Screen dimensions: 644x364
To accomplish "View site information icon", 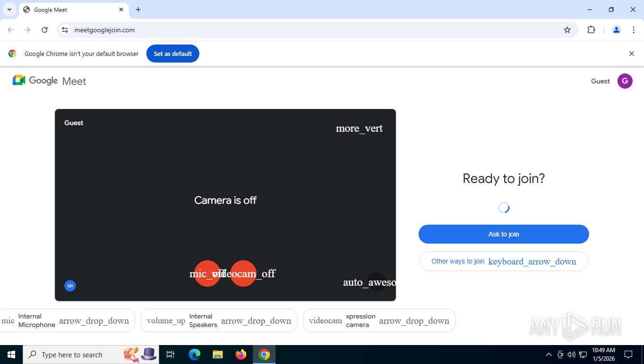I will coord(65,30).
